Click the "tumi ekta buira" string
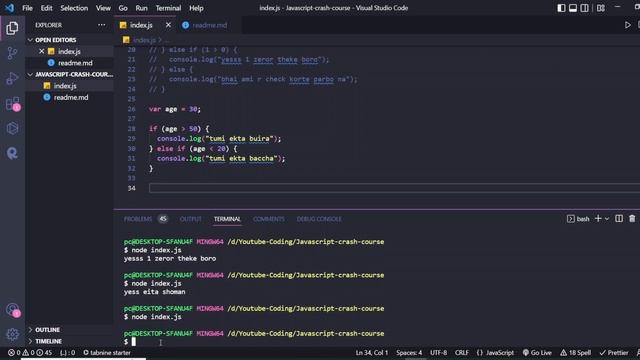 pos(240,139)
